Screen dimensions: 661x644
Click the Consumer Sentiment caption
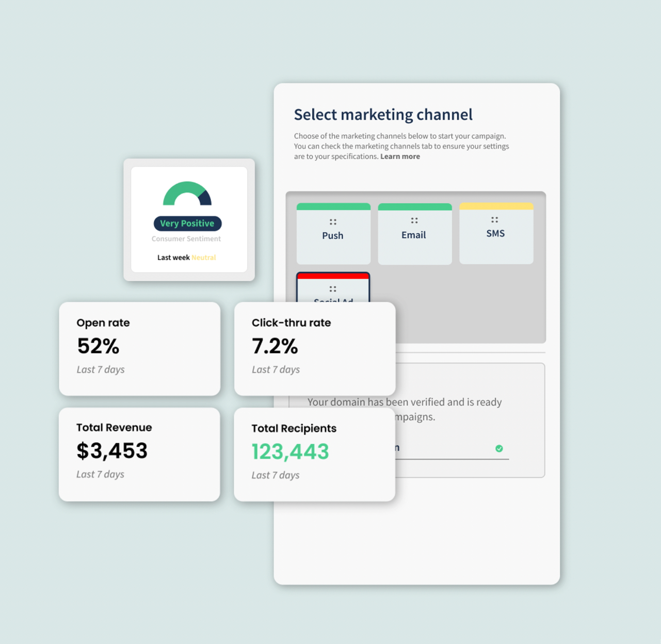186,239
